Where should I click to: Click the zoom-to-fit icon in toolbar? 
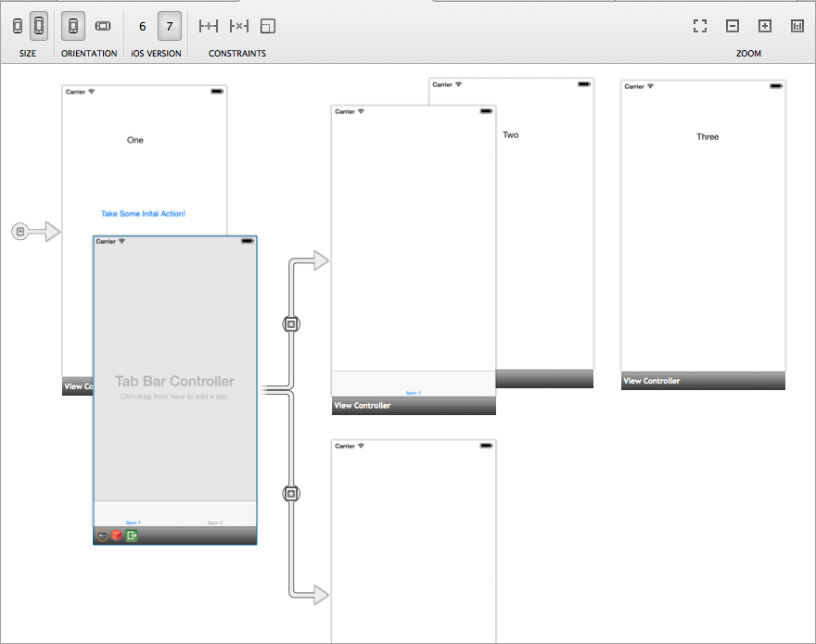pyautogui.click(x=699, y=26)
